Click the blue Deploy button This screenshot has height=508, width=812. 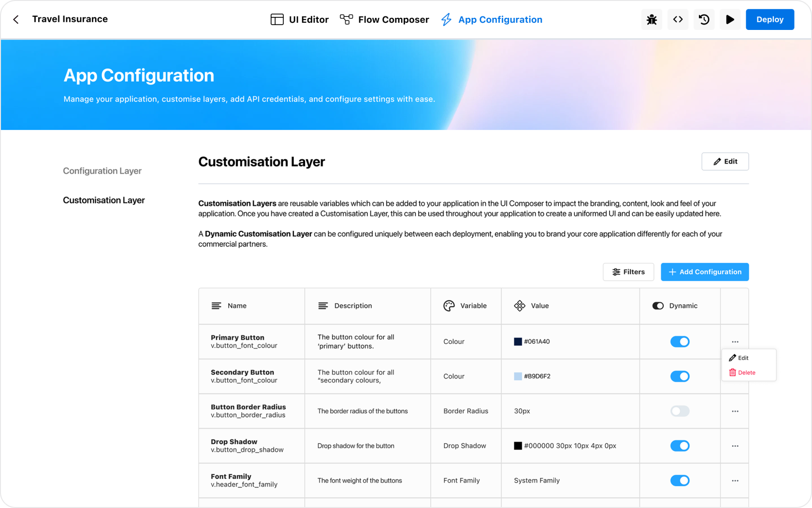click(x=769, y=20)
